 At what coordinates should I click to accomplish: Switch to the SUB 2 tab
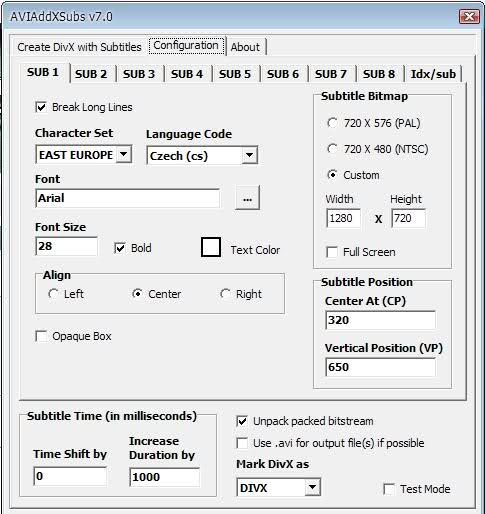coord(91,74)
